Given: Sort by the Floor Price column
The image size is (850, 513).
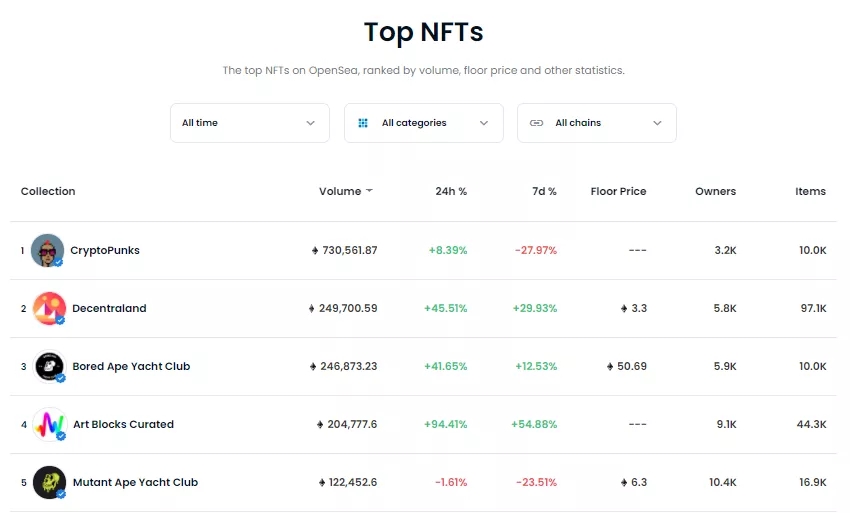Looking at the screenshot, I should [618, 191].
